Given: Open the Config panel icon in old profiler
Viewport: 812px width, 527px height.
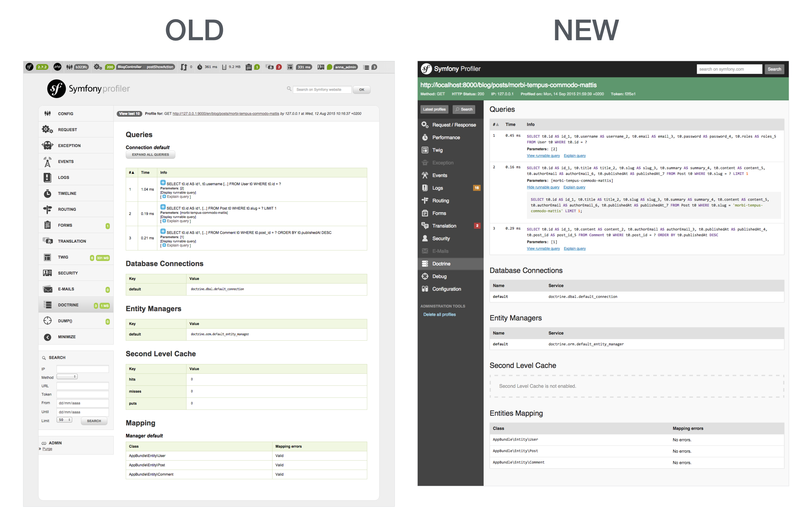Looking at the screenshot, I should click(x=48, y=113).
